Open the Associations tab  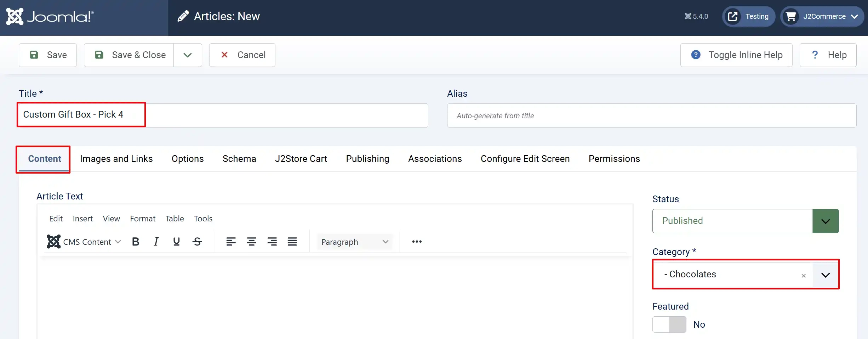click(x=435, y=159)
